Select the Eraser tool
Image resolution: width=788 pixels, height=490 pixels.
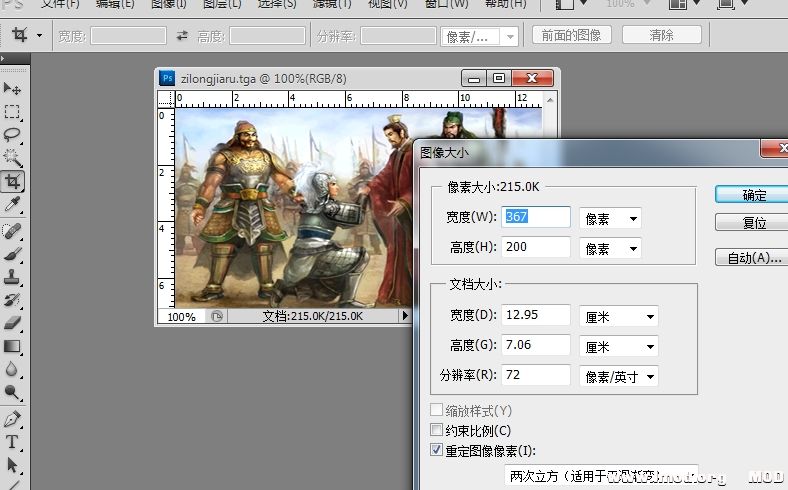(x=13, y=323)
